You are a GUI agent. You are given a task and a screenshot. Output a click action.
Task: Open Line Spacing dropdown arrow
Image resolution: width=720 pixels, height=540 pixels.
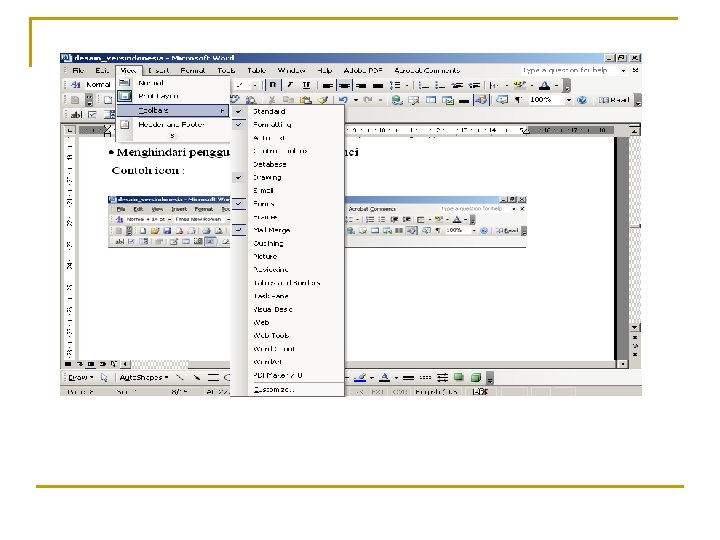tap(406, 85)
